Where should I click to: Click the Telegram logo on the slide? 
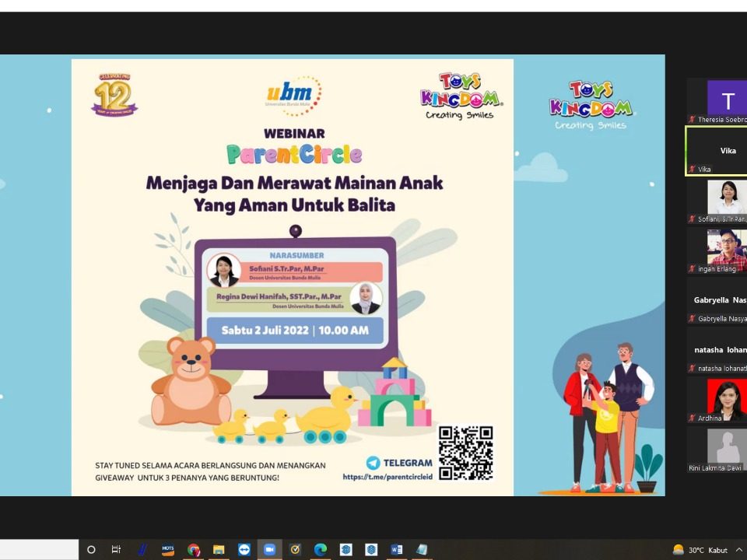coord(373,462)
